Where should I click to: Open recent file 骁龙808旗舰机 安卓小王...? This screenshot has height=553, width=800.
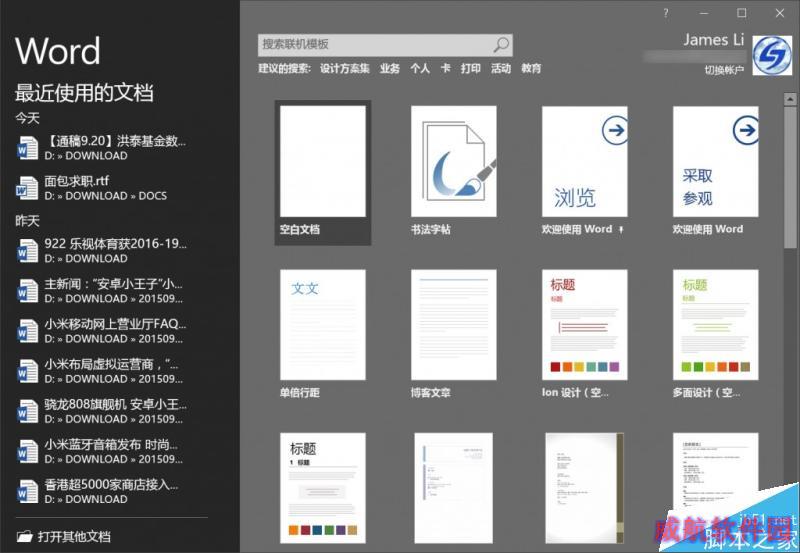click(102, 411)
